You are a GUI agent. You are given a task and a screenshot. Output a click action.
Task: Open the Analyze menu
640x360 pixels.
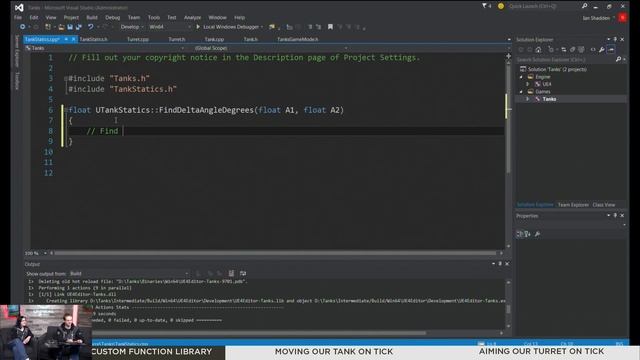[192, 18]
